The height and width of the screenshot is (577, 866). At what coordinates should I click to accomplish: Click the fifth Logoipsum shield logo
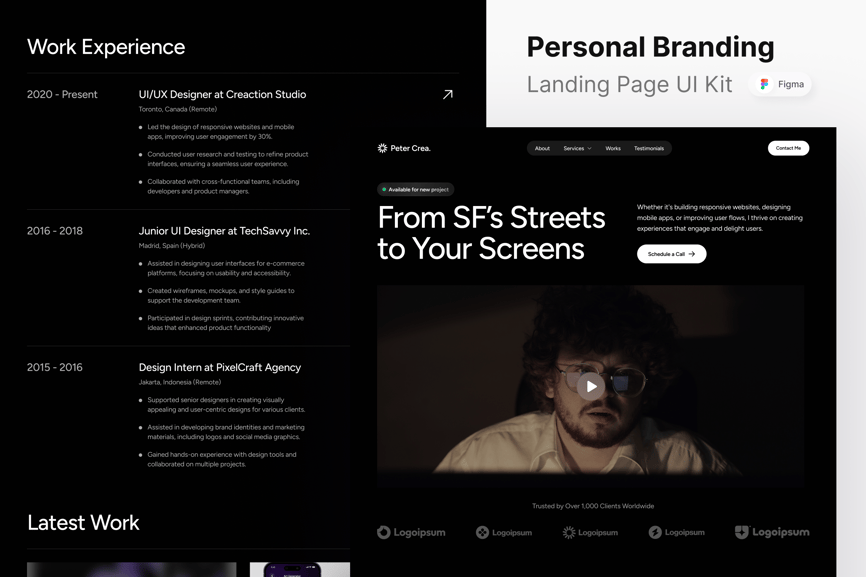point(742,532)
